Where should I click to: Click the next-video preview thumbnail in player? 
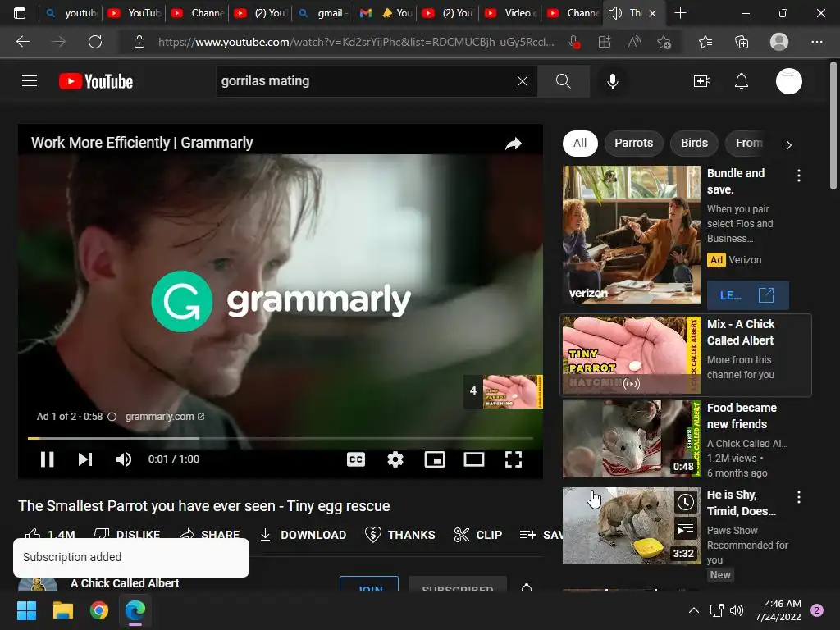[513, 391]
